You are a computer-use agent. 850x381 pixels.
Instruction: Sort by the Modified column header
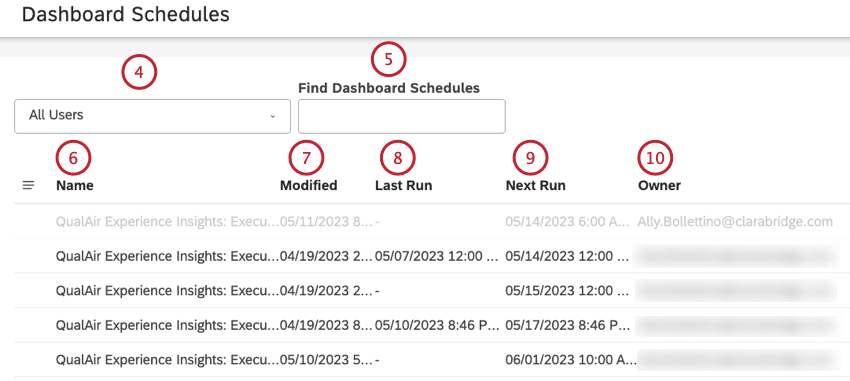[308, 185]
